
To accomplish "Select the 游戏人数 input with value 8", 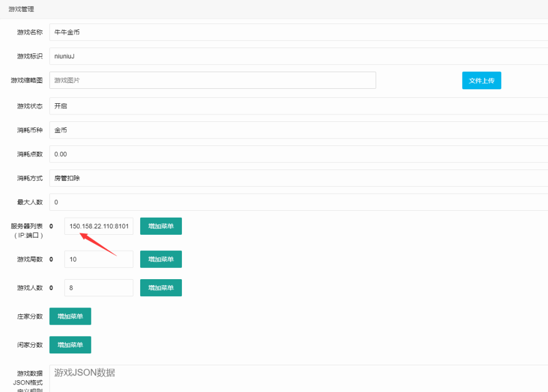I will tap(98, 288).
